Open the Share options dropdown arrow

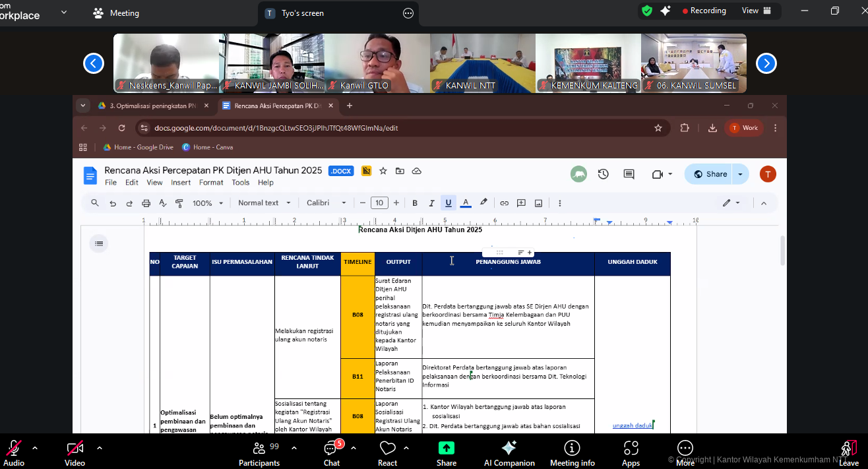coord(741,174)
